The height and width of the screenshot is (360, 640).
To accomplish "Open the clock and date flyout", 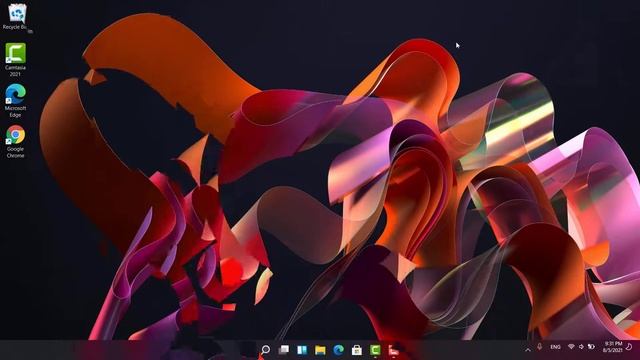I will [613, 347].
